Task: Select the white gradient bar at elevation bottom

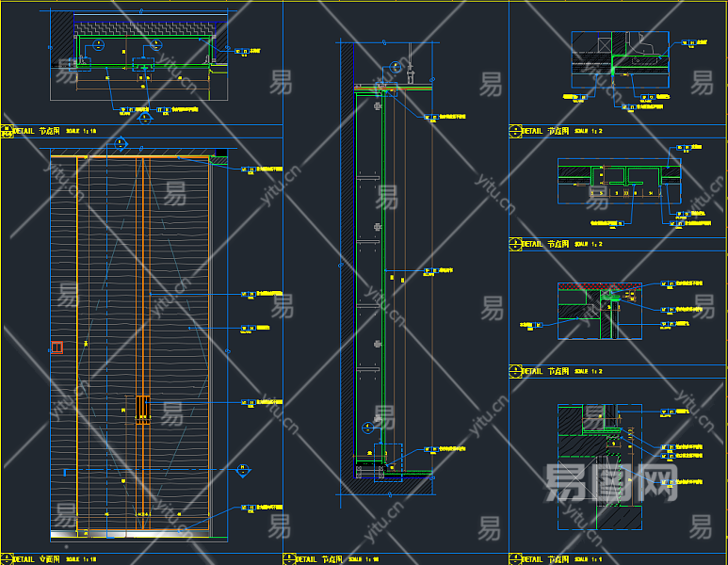Action: [94, 534]
